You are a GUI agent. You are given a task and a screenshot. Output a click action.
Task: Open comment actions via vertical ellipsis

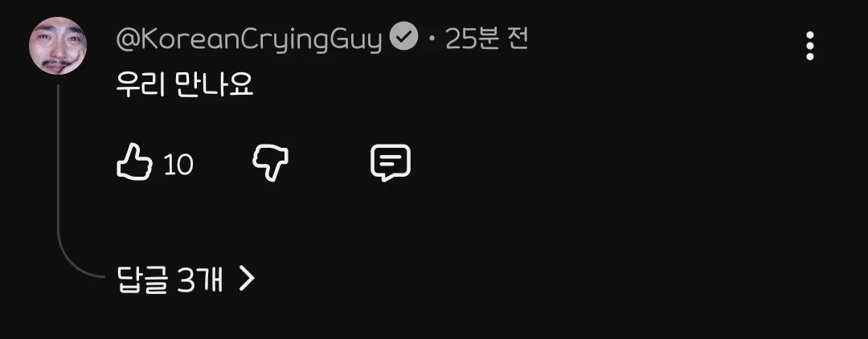tap(810, 46)
